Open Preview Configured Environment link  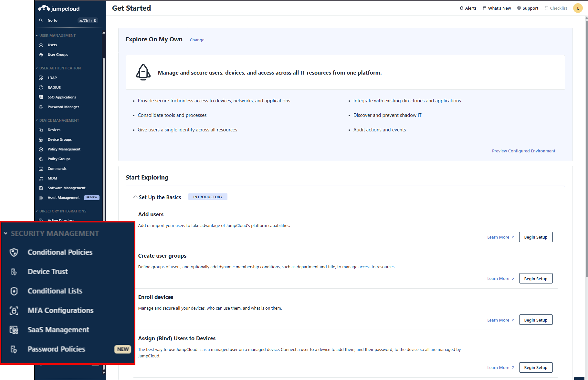[x=523, y=151]
